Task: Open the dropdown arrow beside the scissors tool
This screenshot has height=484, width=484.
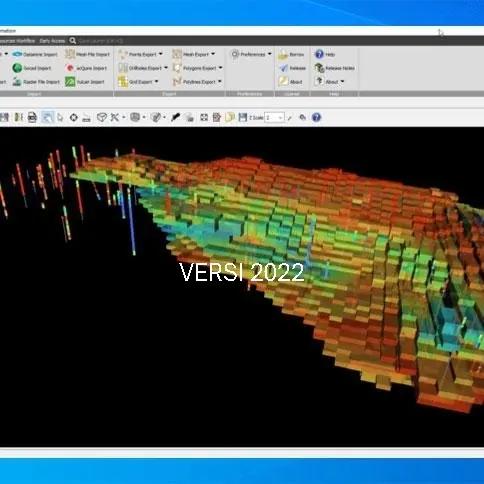Action: tap(124, 117)
